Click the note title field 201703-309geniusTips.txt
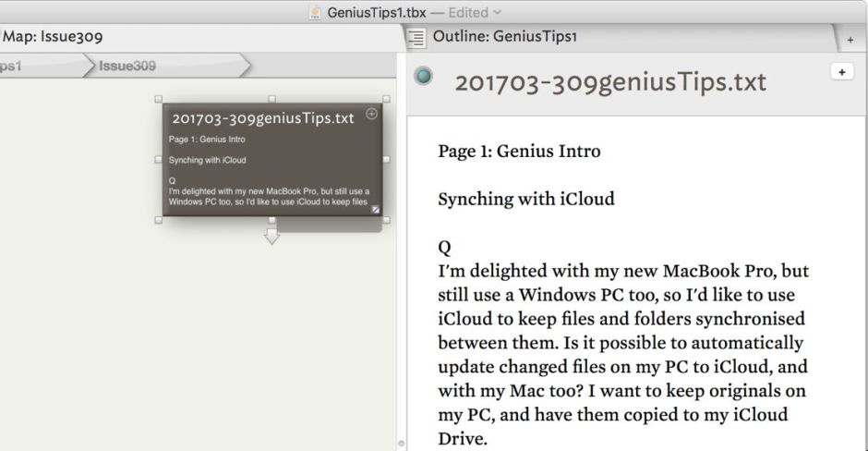This screenshot has height=451, width=868. [609, 82]
